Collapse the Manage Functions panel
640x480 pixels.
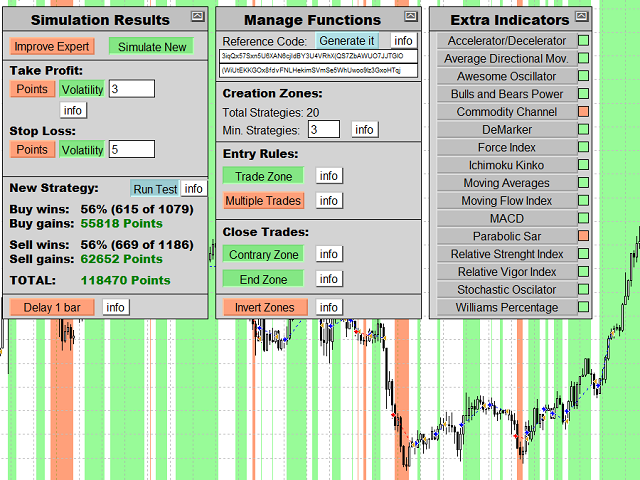tap(411, 16)
